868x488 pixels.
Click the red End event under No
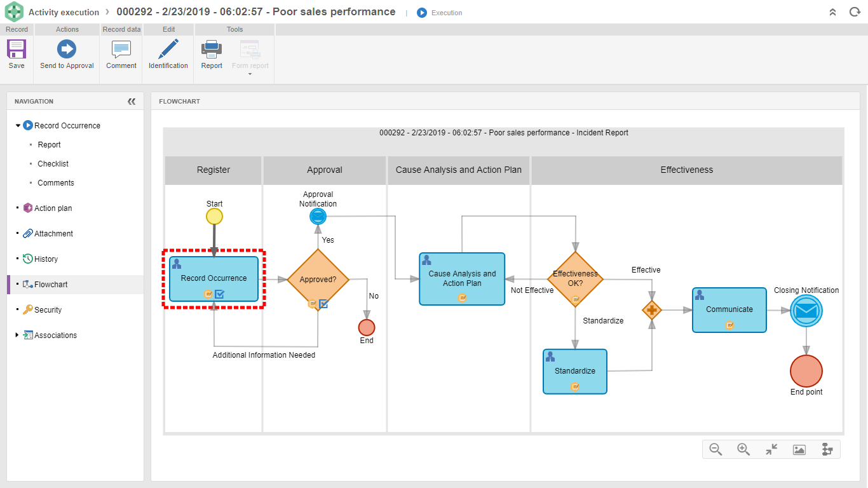pyautogui.click(x=367, y=327)
